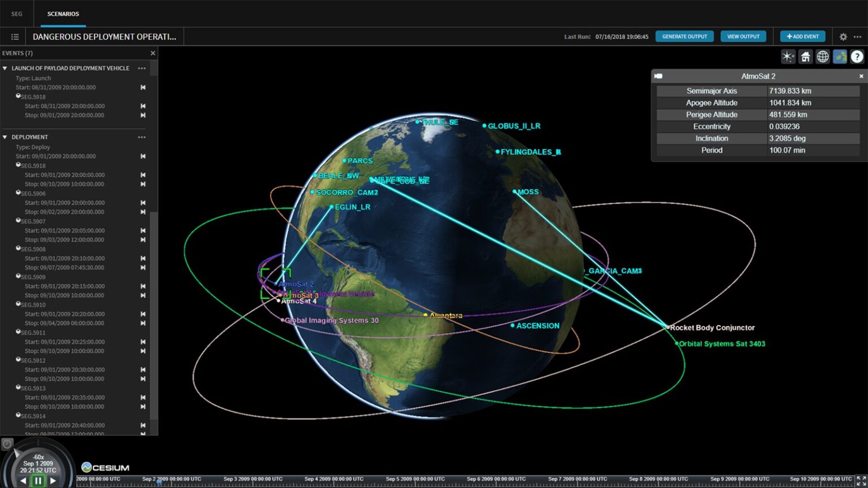Toggle the clock real-time button
The width and height of the screenshot is (868, 488).
pos(7,444)
